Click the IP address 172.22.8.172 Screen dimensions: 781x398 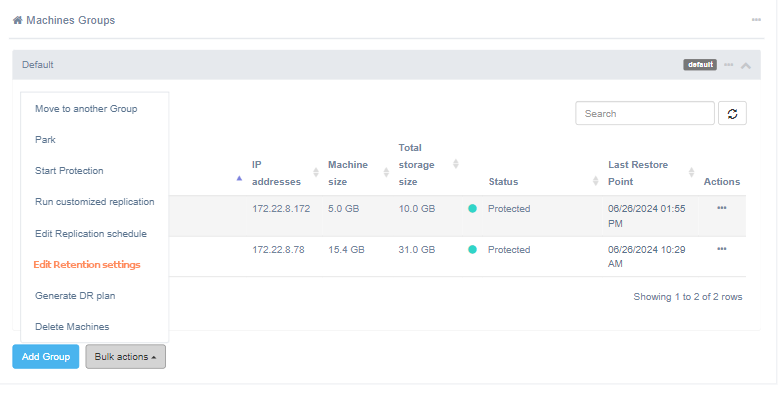pyautogui.click(x=281, y=209)
